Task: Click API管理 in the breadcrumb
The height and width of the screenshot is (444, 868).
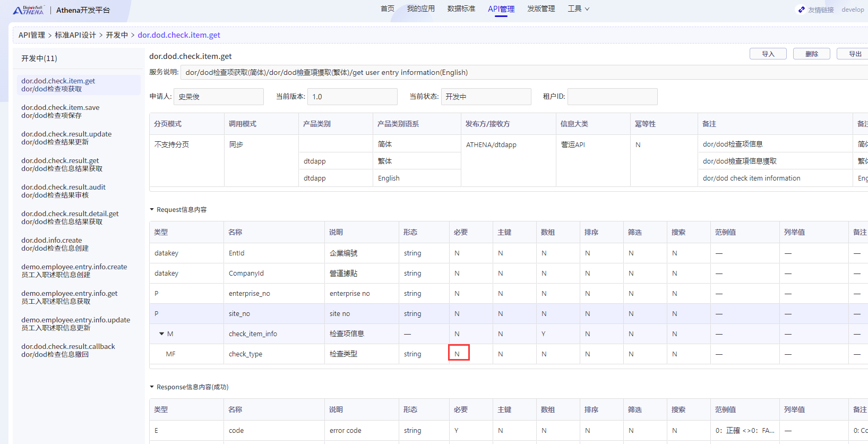Action: click(32, 35)
